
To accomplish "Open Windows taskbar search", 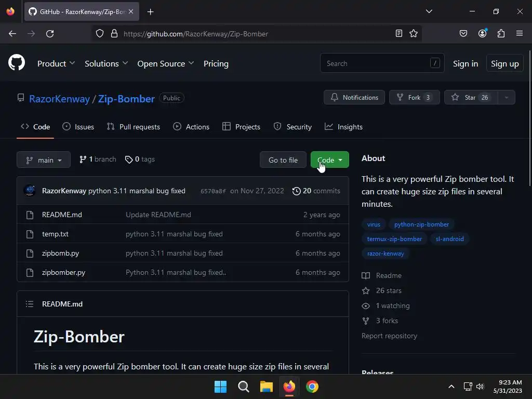I will click(x=243, y=387).
